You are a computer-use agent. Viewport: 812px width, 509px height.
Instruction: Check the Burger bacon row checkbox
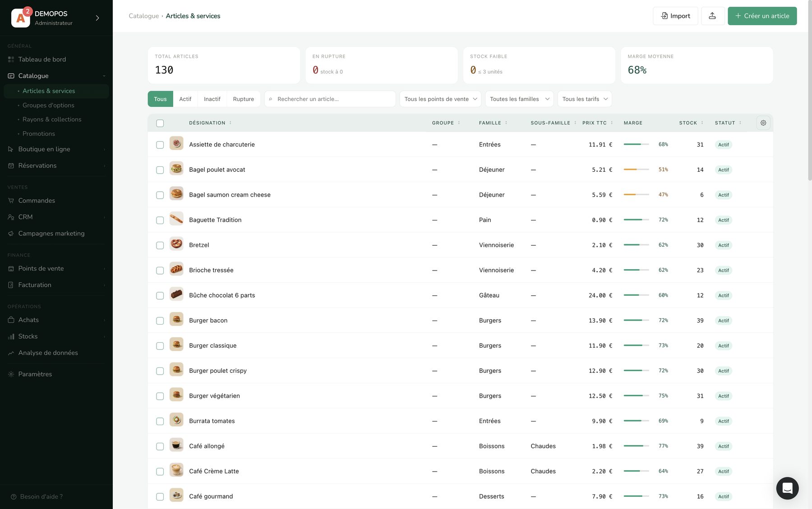coord(160,321)
